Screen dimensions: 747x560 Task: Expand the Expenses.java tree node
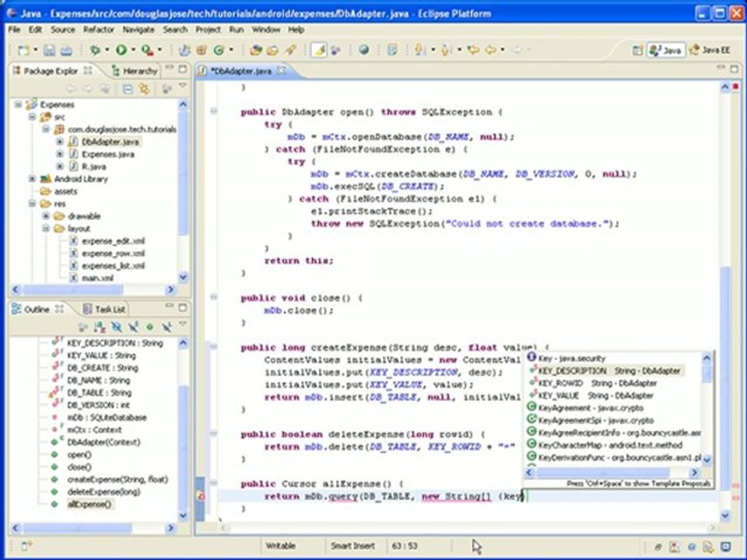[60, 154]
